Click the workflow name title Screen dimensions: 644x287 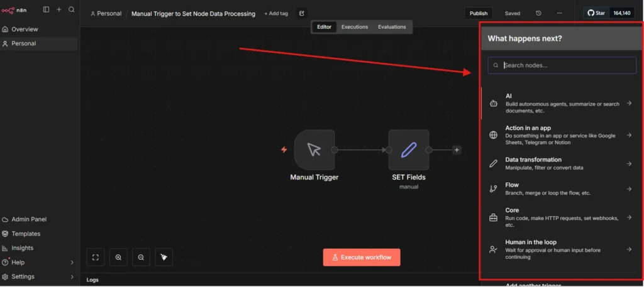[x=193, y=14]
